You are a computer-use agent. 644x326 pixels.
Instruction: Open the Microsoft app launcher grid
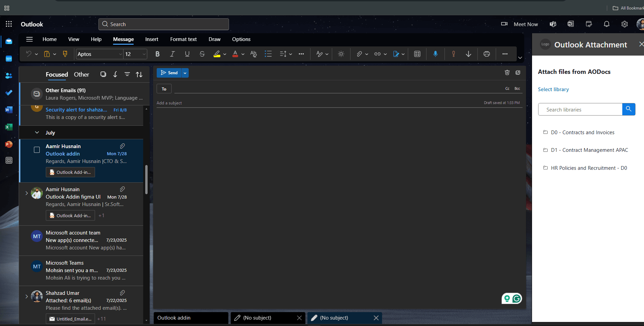[9, 24]
